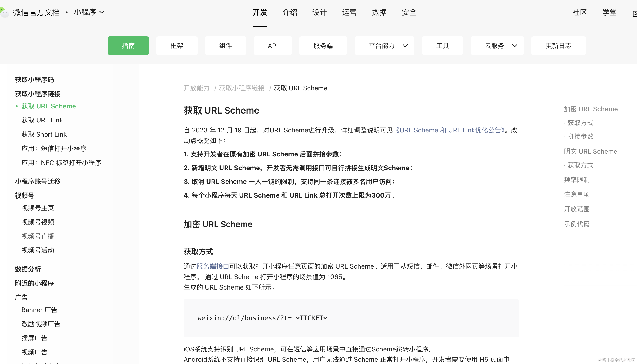Click 设计 in top navigation
637x364 pixels.
pyautogui.click(x=319, y=12)
